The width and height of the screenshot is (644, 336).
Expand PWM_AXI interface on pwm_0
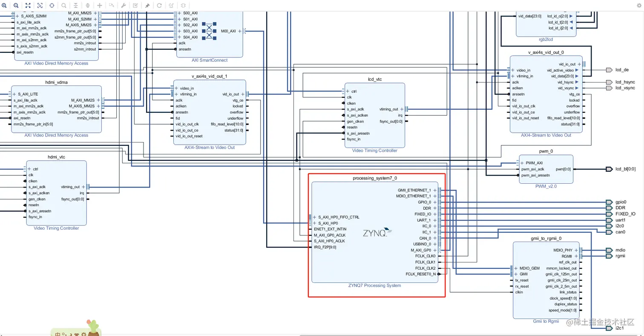pyautogui.click(x=522, y=163)
